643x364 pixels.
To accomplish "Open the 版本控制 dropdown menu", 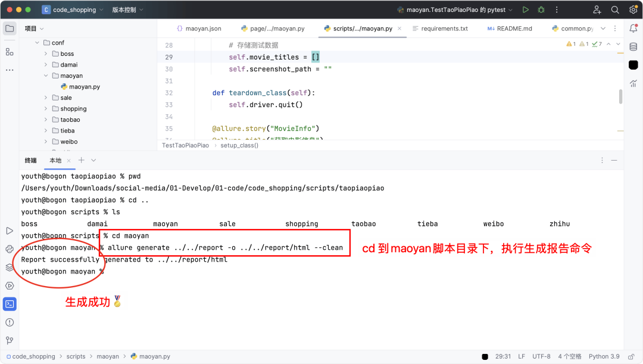I will (127, 10).
